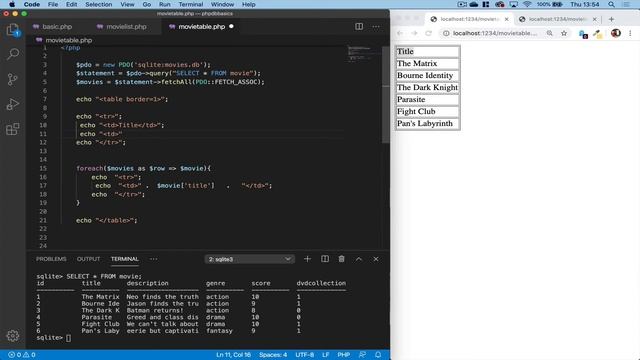
Task: Click 'Fight Club' table cell in browser
Action: pos(427,111)
